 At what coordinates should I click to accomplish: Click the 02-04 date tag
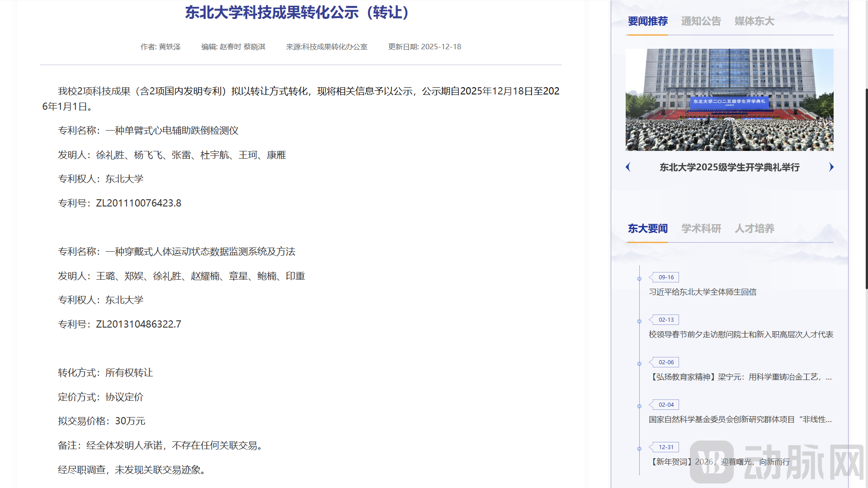click(x=665, y=405)
